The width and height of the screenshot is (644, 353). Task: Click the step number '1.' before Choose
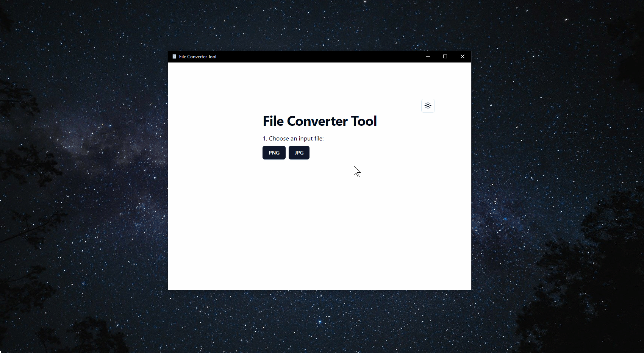pos(265,139)
